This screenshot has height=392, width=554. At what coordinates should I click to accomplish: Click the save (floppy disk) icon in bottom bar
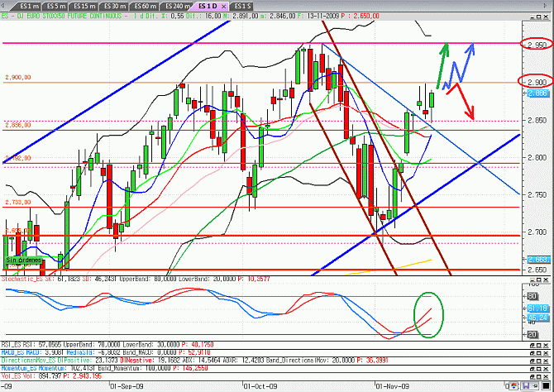point(526,385)
